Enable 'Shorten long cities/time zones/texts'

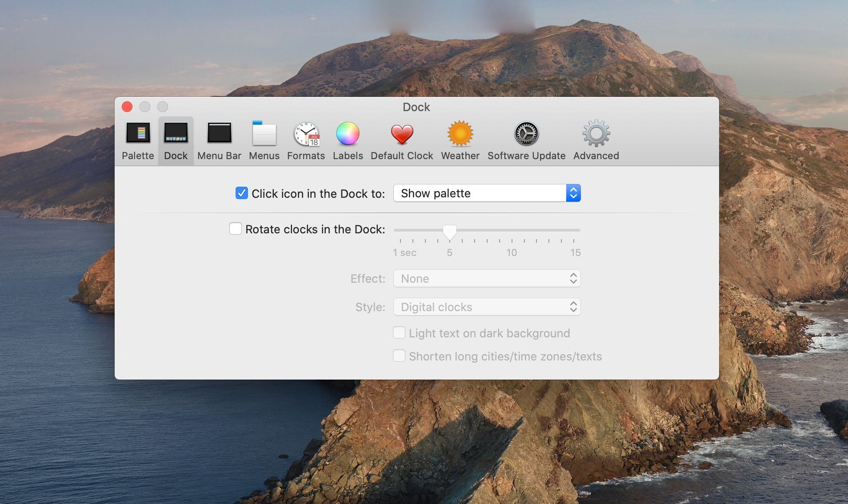[399, 356]
